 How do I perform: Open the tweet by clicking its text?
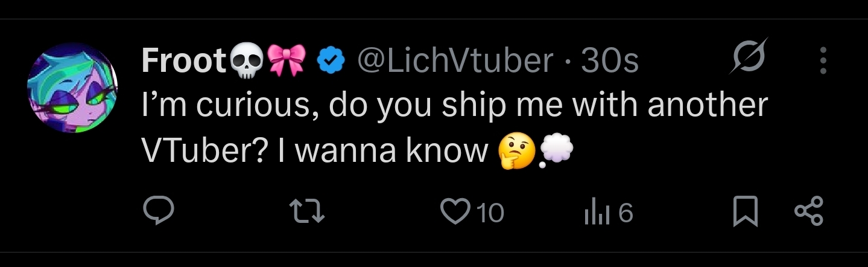point(455,128)
